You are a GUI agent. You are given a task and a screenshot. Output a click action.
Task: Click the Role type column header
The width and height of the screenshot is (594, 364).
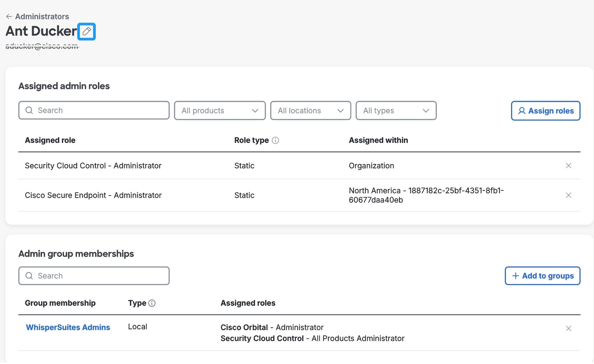(x=252, y=140)
